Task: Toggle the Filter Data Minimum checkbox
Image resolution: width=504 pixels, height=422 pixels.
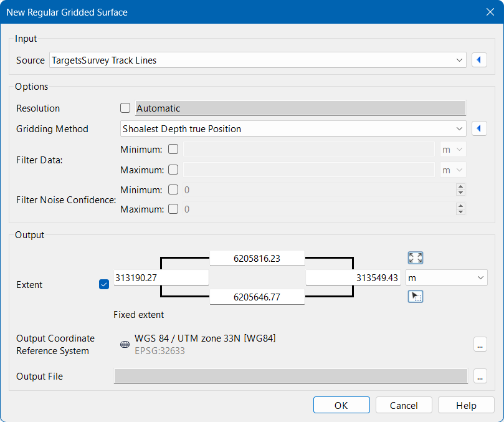Action: 173,149
